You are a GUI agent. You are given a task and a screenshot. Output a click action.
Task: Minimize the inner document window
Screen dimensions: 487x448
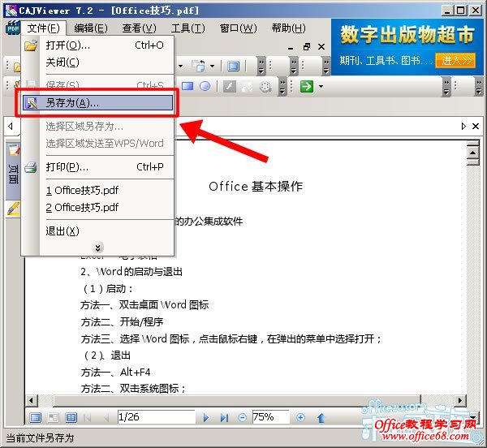tap(291, 48)
